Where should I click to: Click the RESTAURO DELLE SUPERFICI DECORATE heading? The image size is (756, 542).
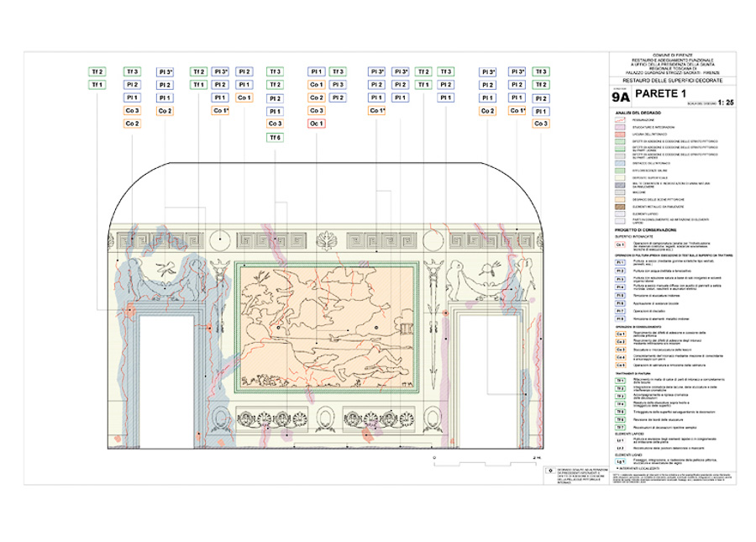coord(673,81)
